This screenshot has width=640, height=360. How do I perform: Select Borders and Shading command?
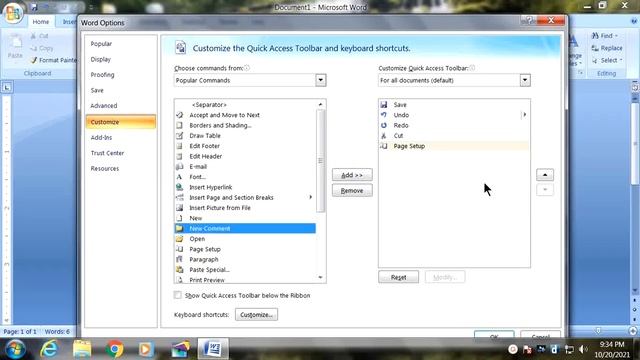245,125
